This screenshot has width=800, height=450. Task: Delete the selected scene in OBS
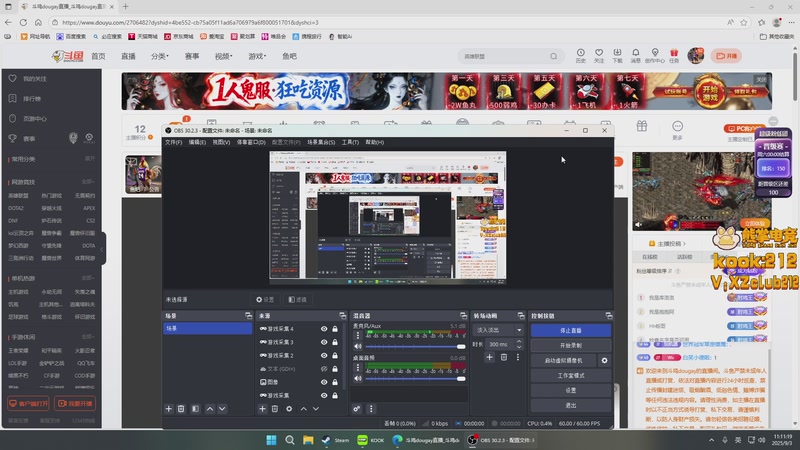(x=181, y=409)
